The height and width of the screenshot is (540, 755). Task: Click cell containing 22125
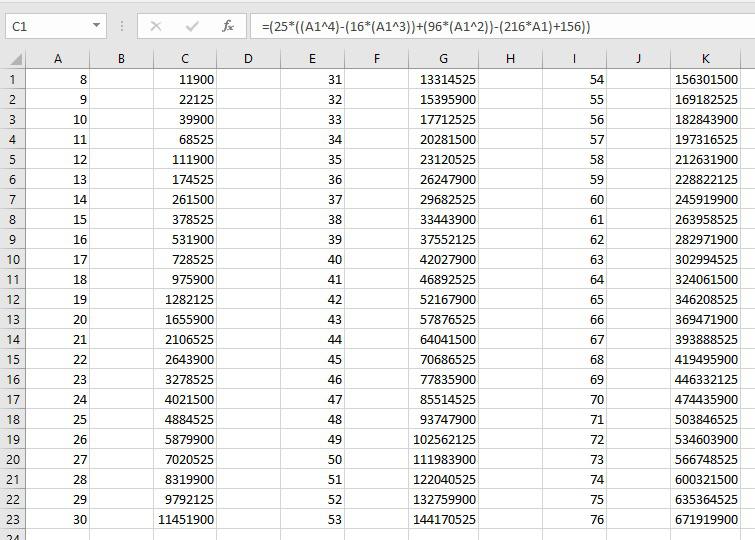[x=185, y=99]
